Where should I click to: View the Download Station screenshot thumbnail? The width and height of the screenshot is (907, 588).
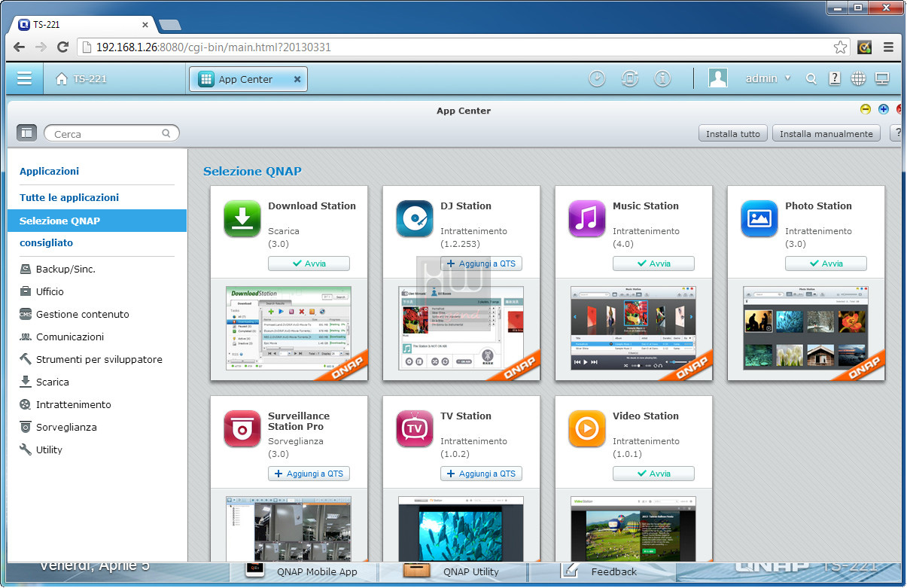pos(289,328)
